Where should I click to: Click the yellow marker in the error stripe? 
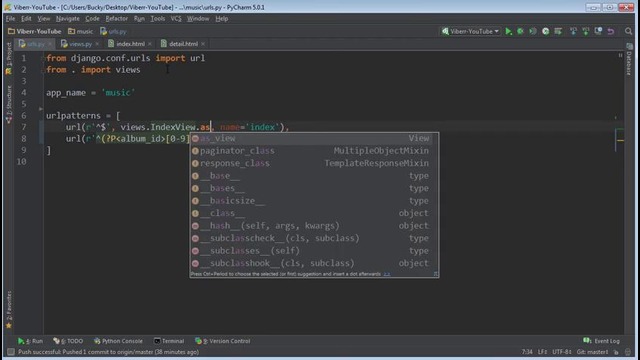pyautogui.click(x=620, y=140)
